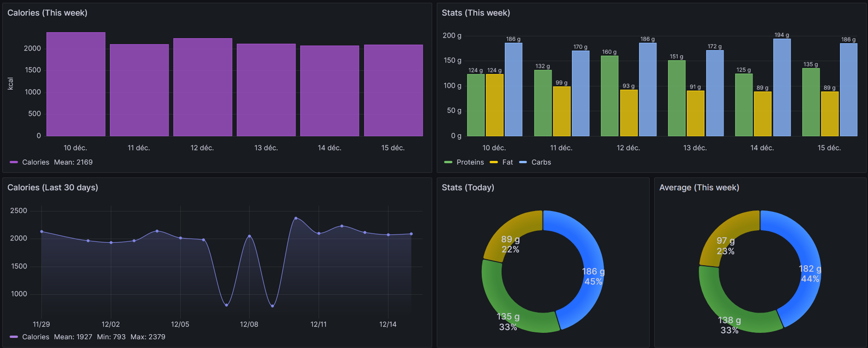The width and height of the screenshot is (868, 348).
Task: Click the 'Mean: 1927' legend value
Action: click(73, 337)
